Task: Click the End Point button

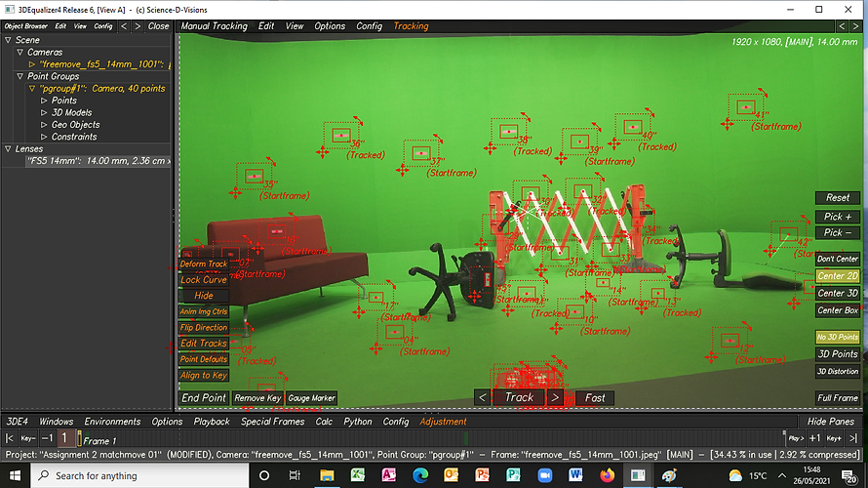Action: tap(204, 397)
